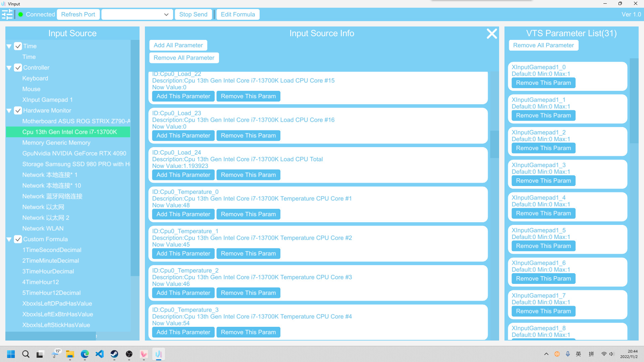Uncheck the Time input source
The width and height of the screenshot is (644, 362).
pos(18,46)
